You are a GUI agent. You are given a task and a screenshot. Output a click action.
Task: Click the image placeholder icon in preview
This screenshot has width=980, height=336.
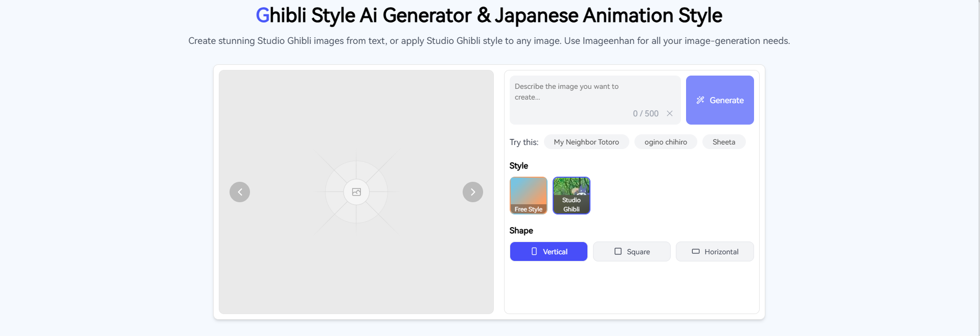pyautogui.click(x=356, y=192)
